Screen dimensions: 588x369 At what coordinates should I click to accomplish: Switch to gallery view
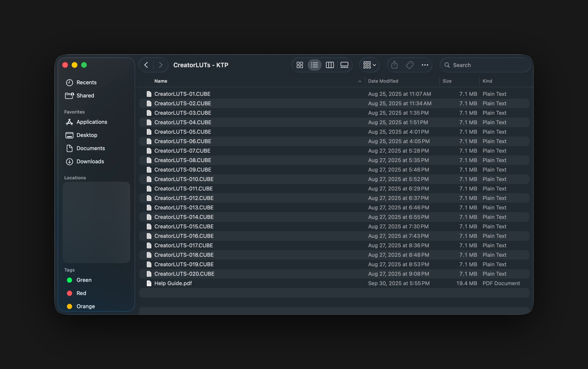click(x=344, y=65)
